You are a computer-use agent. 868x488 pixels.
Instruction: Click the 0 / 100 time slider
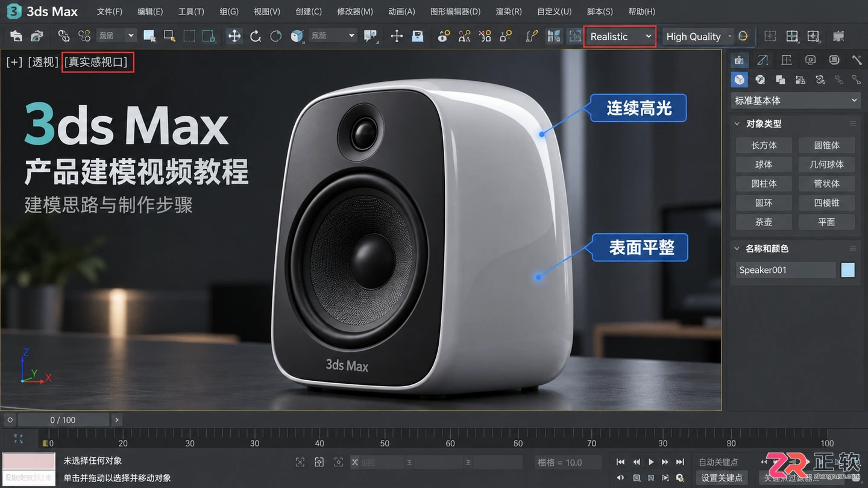pyautogui.click(x=63, y=420)
